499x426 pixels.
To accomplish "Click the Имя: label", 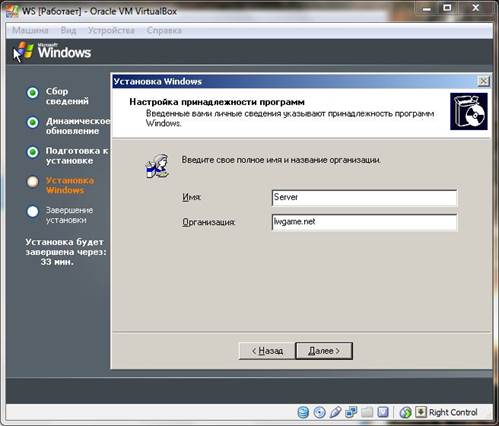I will [x=192, y=197].
